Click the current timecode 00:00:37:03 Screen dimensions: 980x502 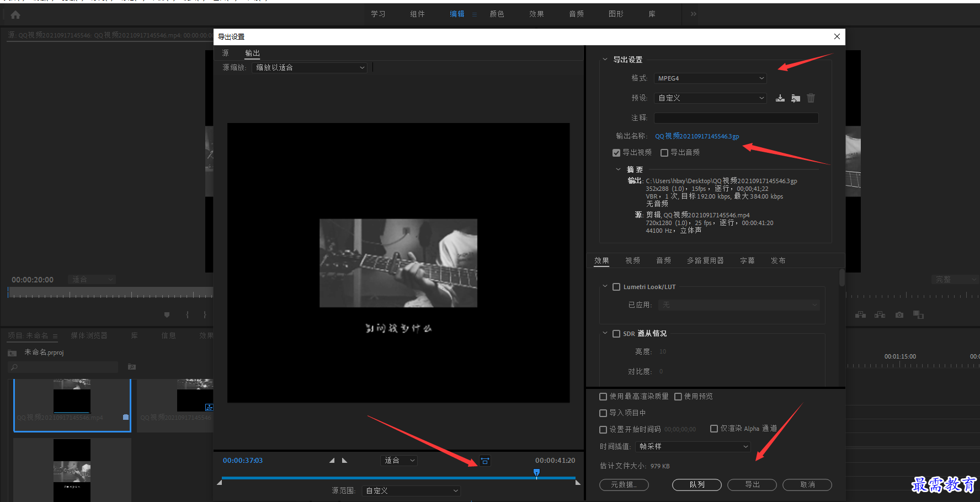[243, 461]
